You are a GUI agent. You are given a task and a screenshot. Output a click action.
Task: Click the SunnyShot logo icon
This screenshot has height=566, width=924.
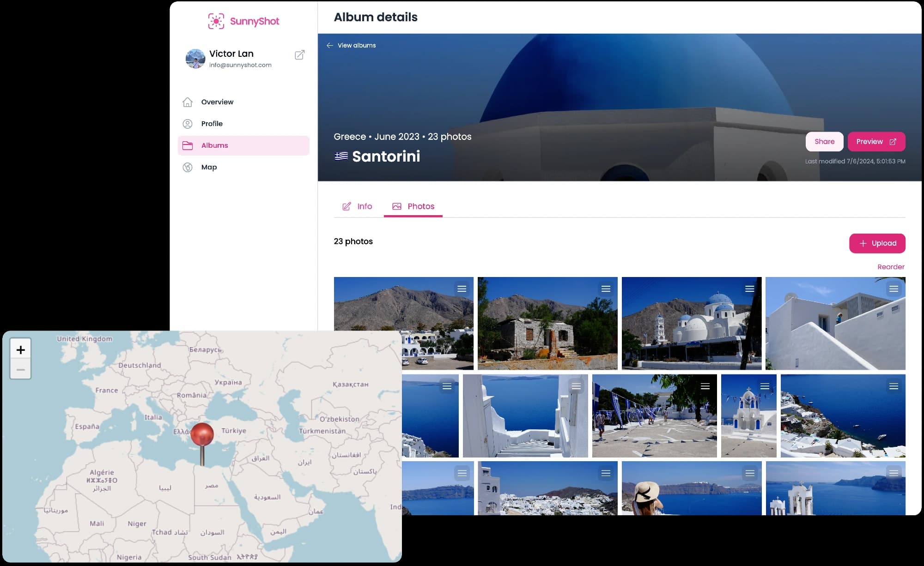click(216, 21)
